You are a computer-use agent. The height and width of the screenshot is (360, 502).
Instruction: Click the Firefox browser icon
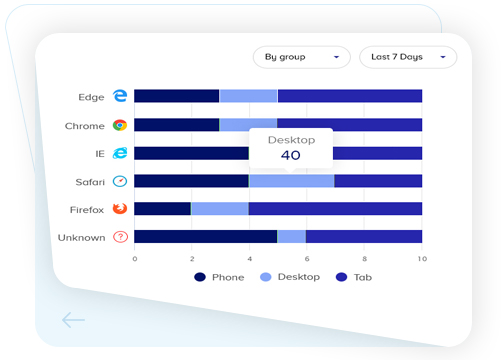pyautogui.click(x=120, y=209)
